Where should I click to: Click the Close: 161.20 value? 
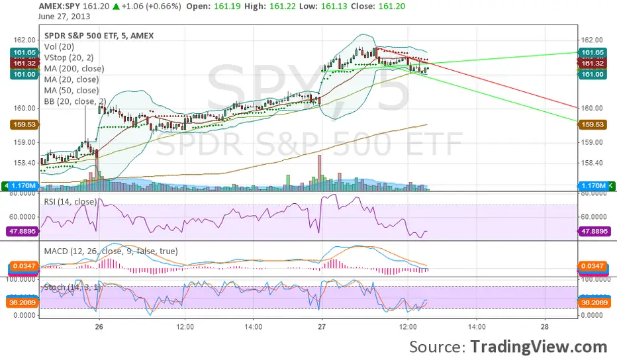click(378, 7)
